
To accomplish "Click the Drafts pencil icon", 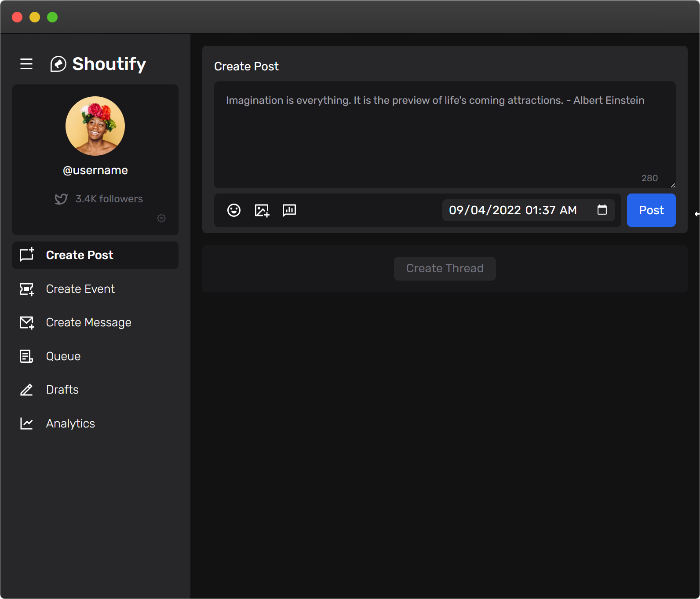I will pyautogui.click(x=26, y=390).
